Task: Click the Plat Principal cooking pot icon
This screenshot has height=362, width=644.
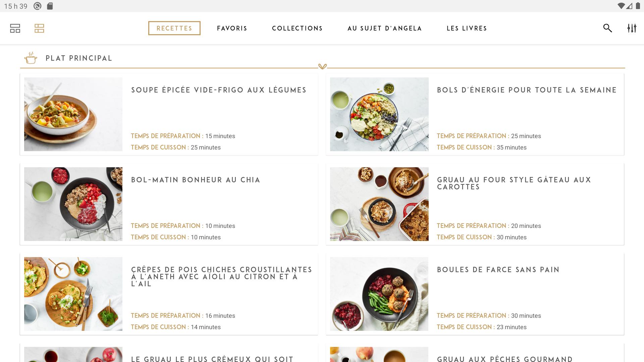Action: point(31,58)
